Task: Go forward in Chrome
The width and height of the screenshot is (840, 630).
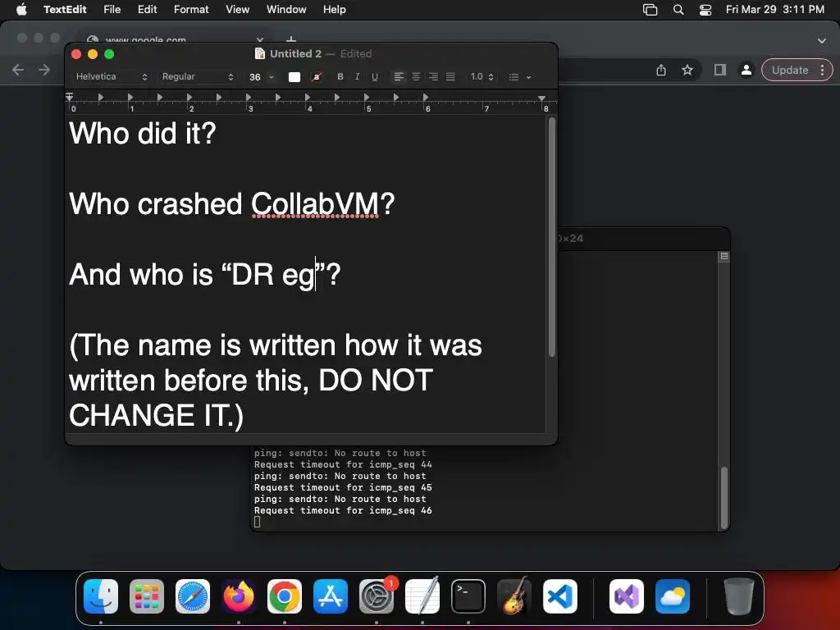Action: point(44,70)
